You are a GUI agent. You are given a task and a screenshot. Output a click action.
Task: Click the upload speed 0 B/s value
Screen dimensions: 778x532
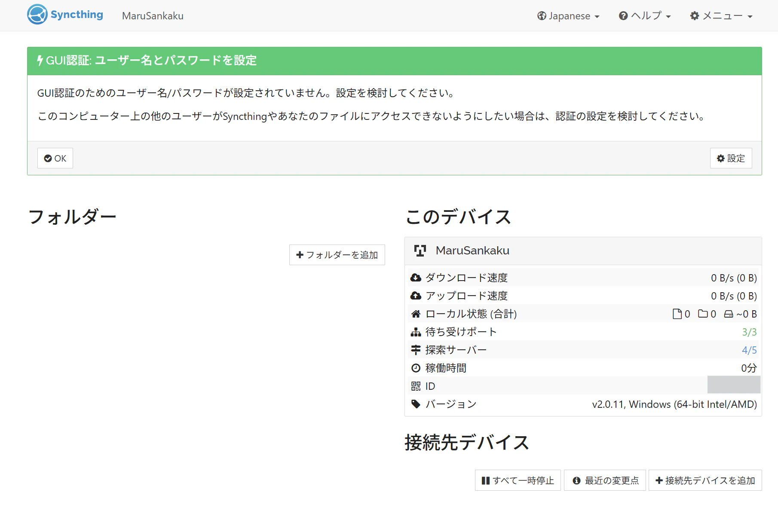[734, 296]
